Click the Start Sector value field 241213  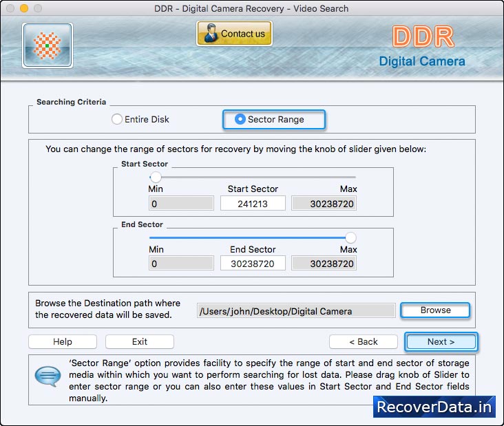click(253, 203)
